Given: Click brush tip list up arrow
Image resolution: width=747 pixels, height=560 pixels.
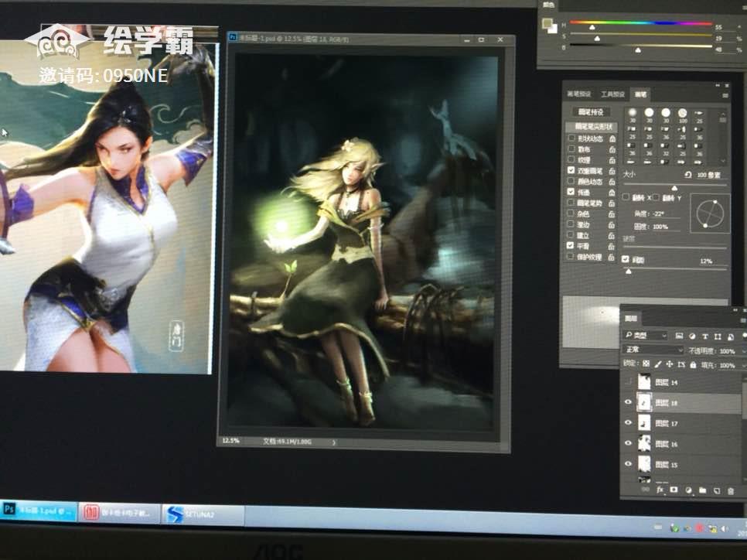Looking at the screenshot, I should point(723,114).
